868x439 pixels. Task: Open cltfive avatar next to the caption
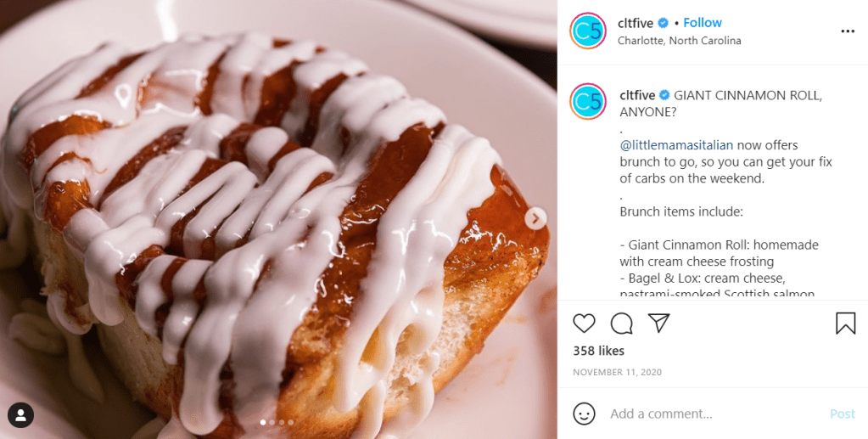(x=588, y=101)
